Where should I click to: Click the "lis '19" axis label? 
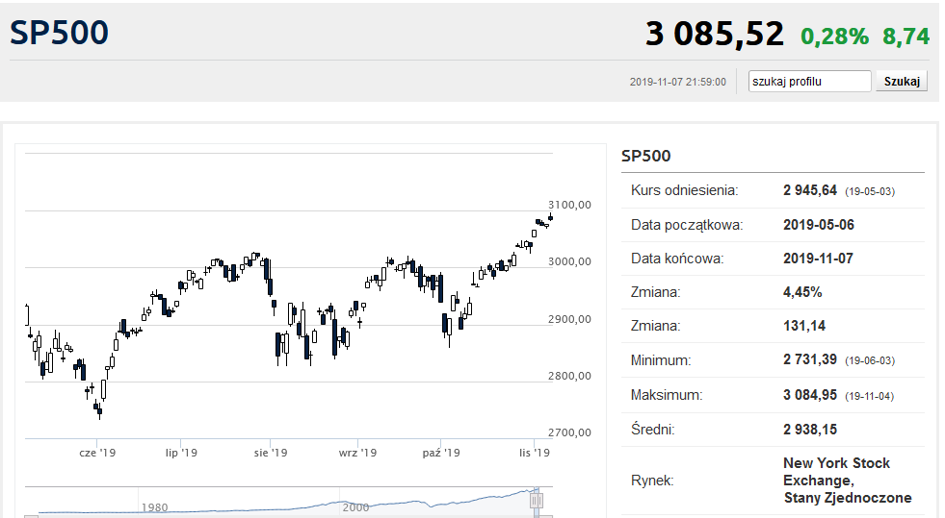click(535, 453)
